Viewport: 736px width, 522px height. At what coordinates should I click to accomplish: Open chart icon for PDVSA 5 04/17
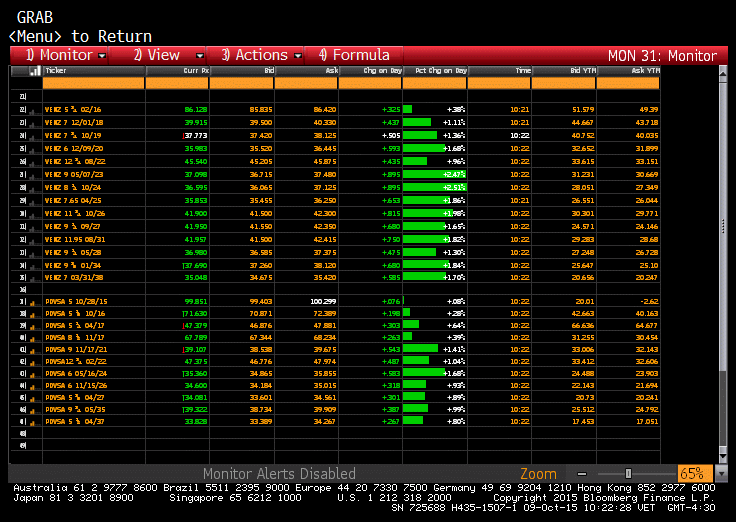[x=33, y=327]
